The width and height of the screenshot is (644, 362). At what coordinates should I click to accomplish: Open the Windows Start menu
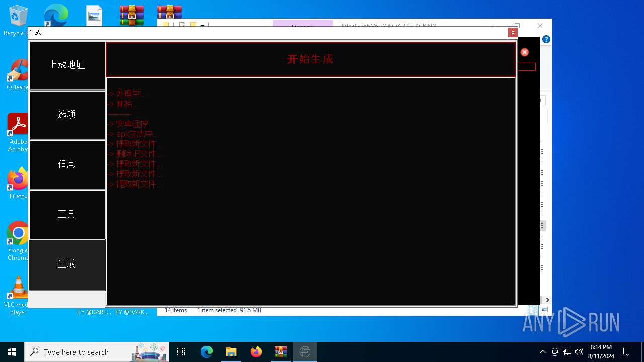pos(12,352)
